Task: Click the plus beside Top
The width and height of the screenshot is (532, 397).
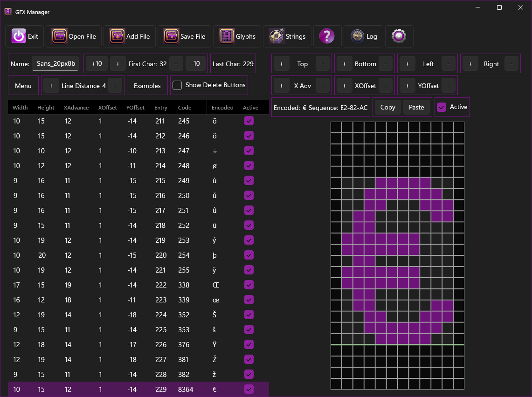Action: tap(281, 64)
